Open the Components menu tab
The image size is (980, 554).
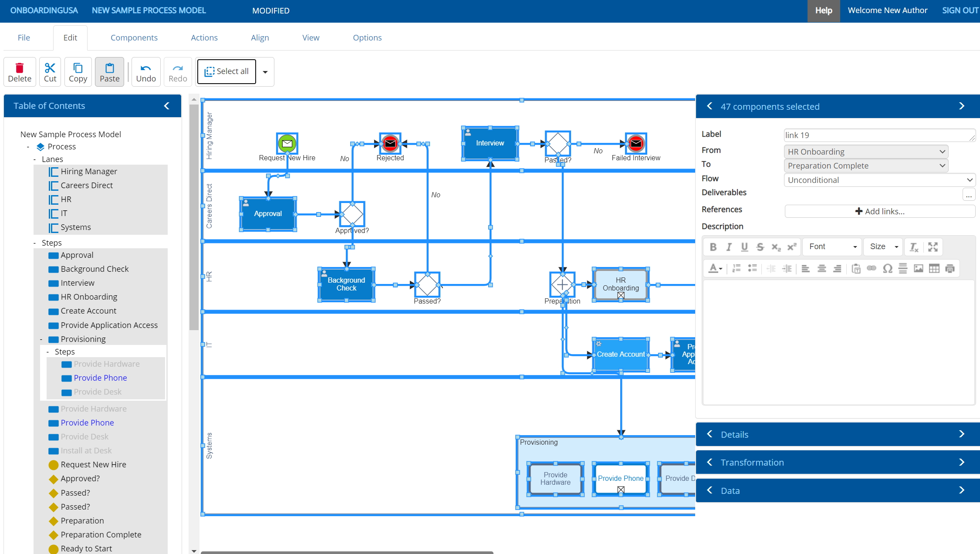tap(134, 38)
